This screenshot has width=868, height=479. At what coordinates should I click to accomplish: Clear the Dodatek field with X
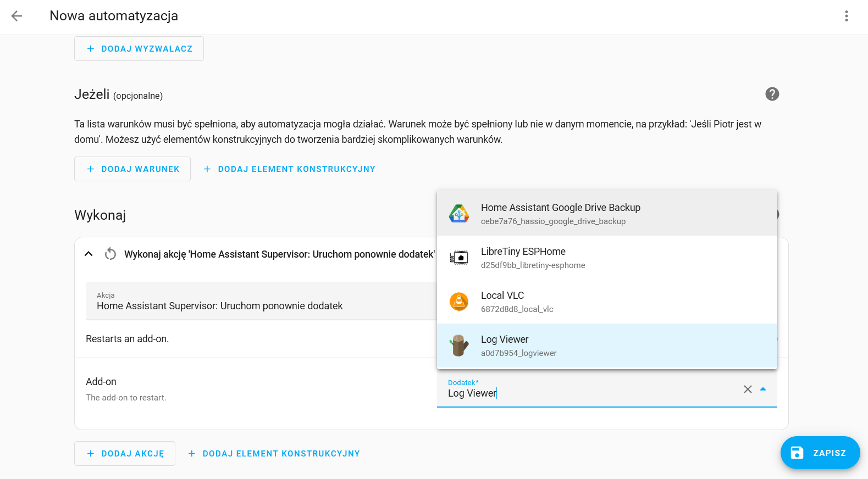(748, 389)
